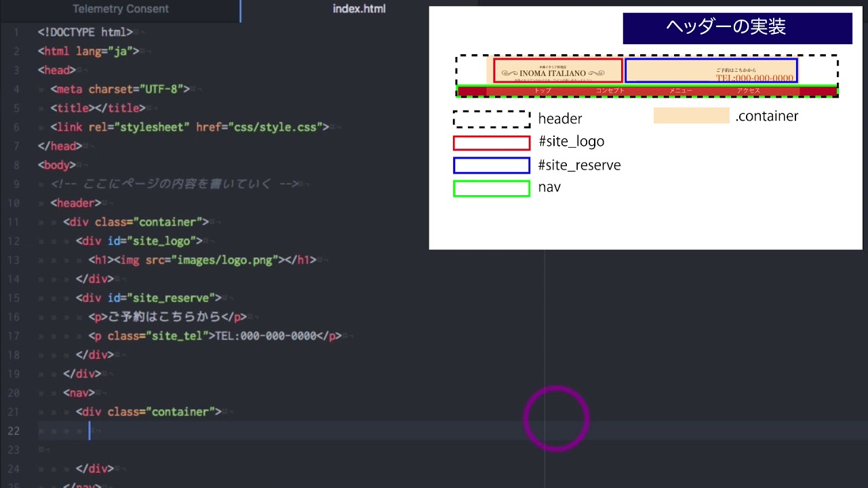Click the Japanese HTML comment on line 9
This screenshot has height=488, width=868.
175,184
